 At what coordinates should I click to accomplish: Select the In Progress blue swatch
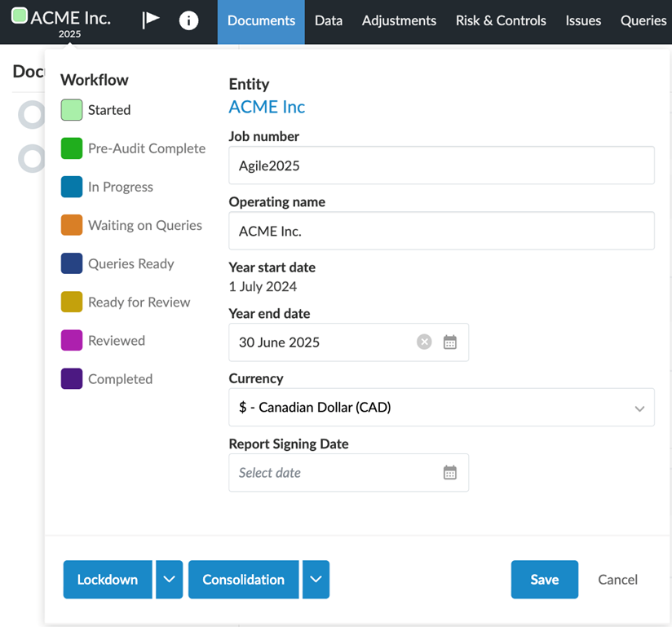coord(72,187)
